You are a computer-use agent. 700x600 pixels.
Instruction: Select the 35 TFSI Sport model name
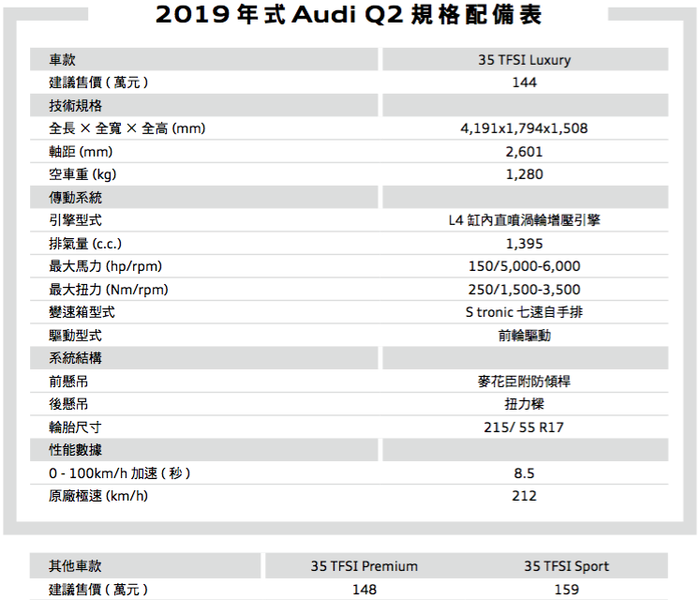pyautogui.click(x=567, y=566)
